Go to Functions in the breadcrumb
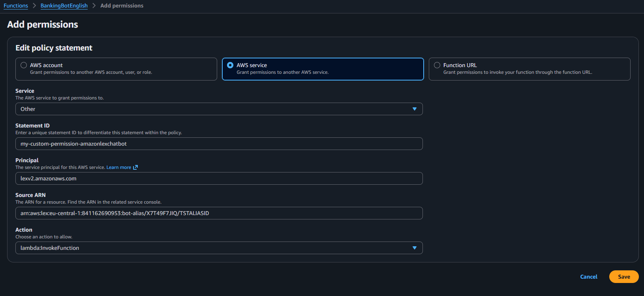The width and height of the screenshot is (644, 296). (16, 6)
